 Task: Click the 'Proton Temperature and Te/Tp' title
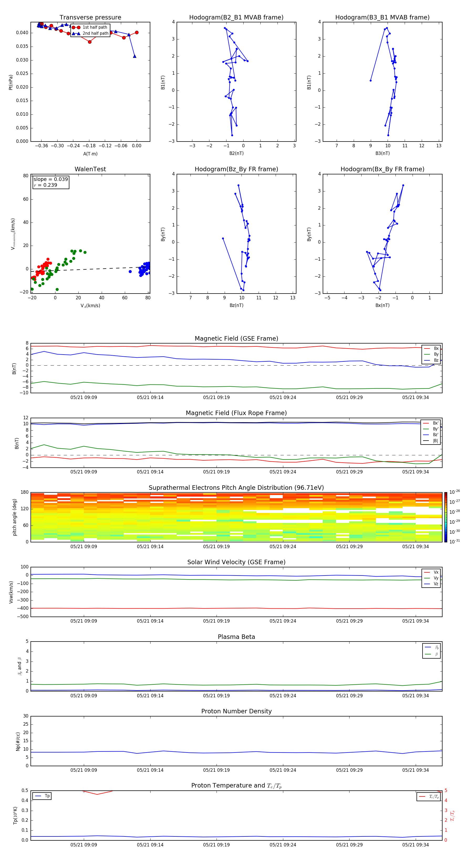tap(236, 786)
